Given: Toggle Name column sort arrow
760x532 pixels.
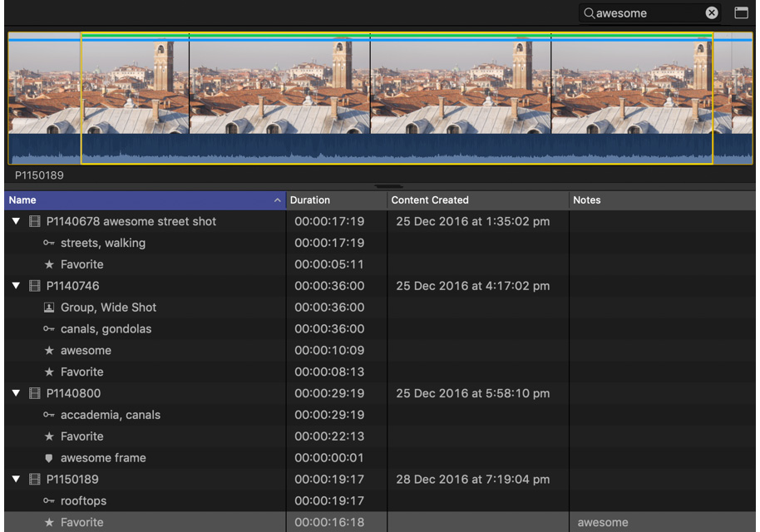Looking at the screenshot, I should pos(277,200).
